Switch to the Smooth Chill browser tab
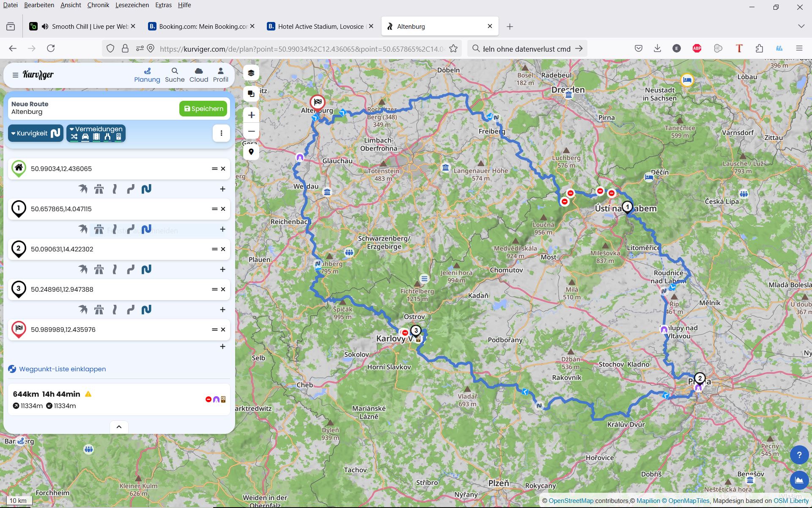The height and width of the screenshot is (508, 812). 82,26
